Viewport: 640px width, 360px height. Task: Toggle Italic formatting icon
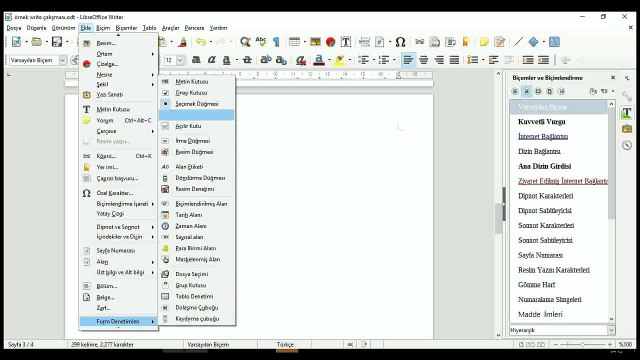211,60
